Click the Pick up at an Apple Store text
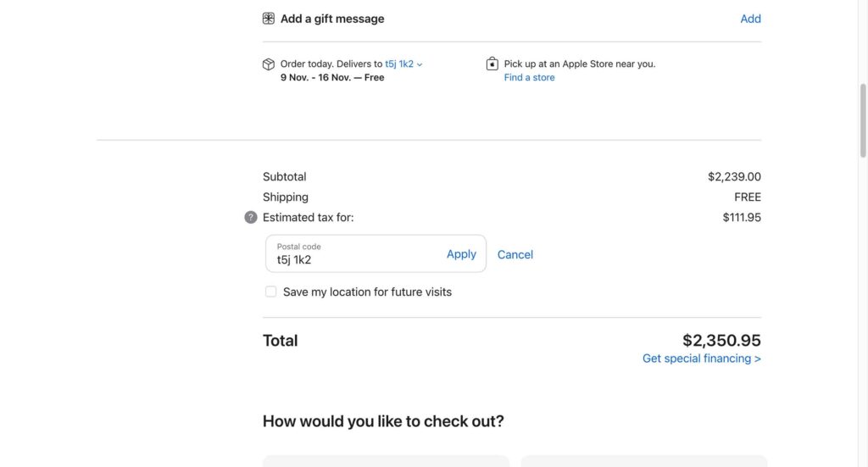 pyautogui.click(x=579, y=64)
